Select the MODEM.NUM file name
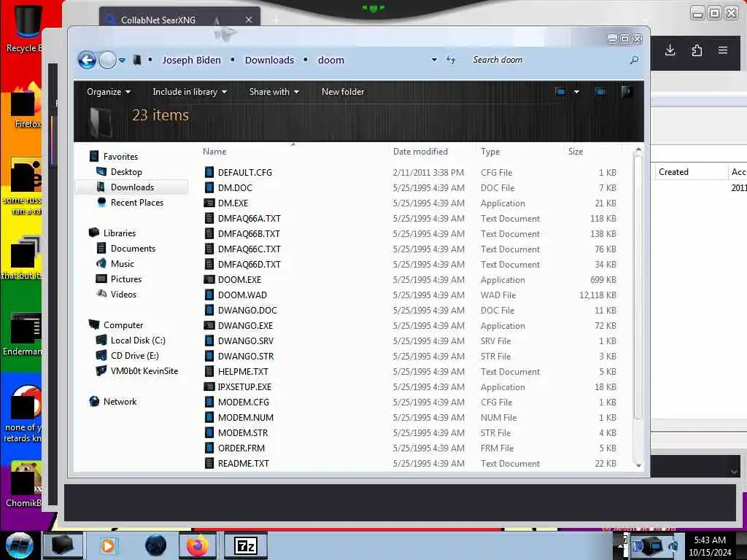Image resolution: width=747 pixels, height=560 pixels. click(246, 417)
